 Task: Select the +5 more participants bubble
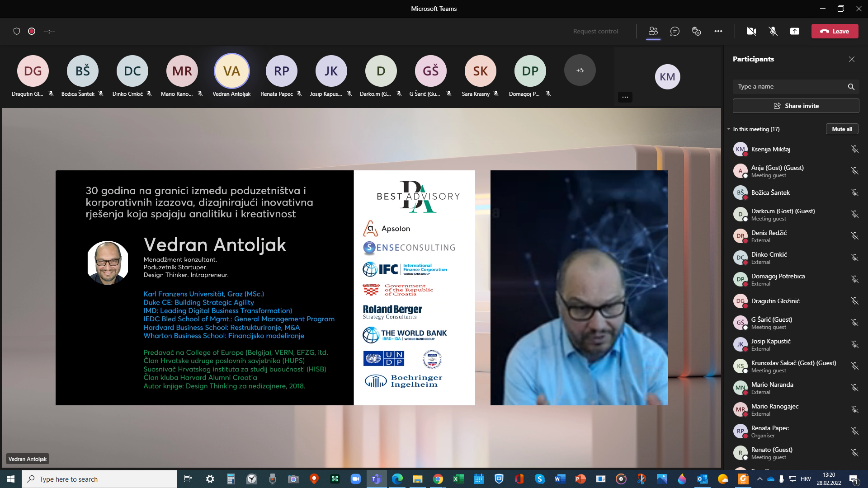pos(580,70)
